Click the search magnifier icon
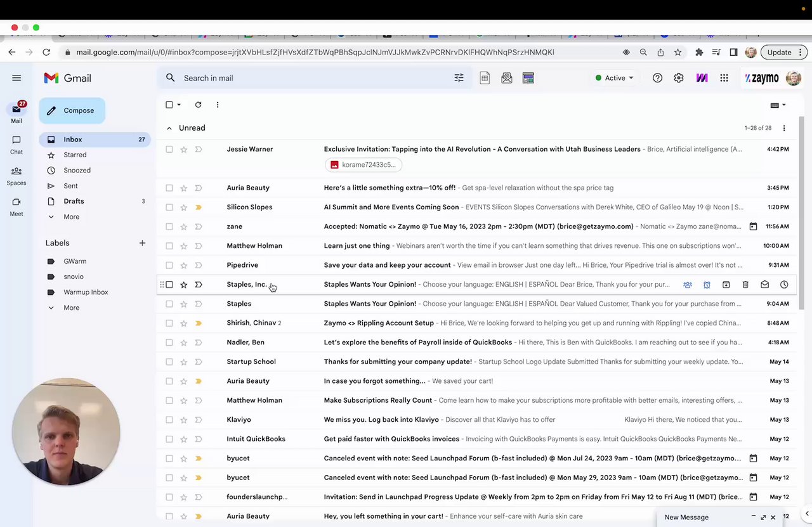This screenshot has width=812, height=527. tap(170, 78)
